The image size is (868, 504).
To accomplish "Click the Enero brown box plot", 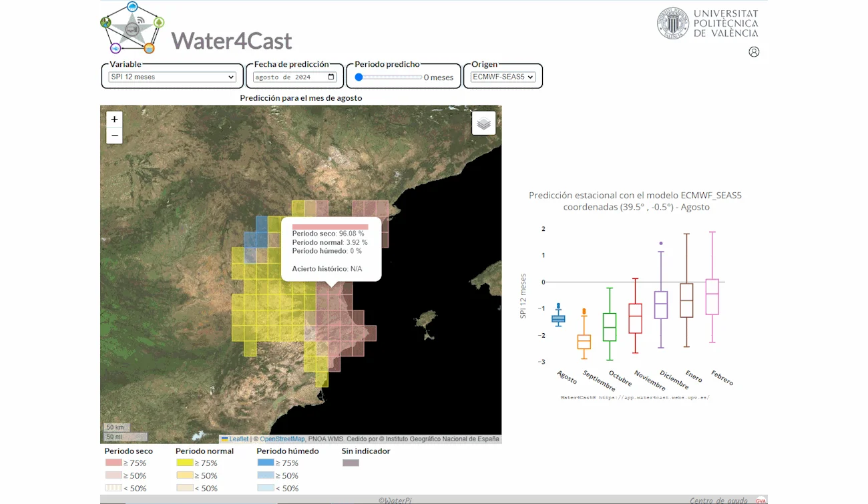I will coord(686,300).
